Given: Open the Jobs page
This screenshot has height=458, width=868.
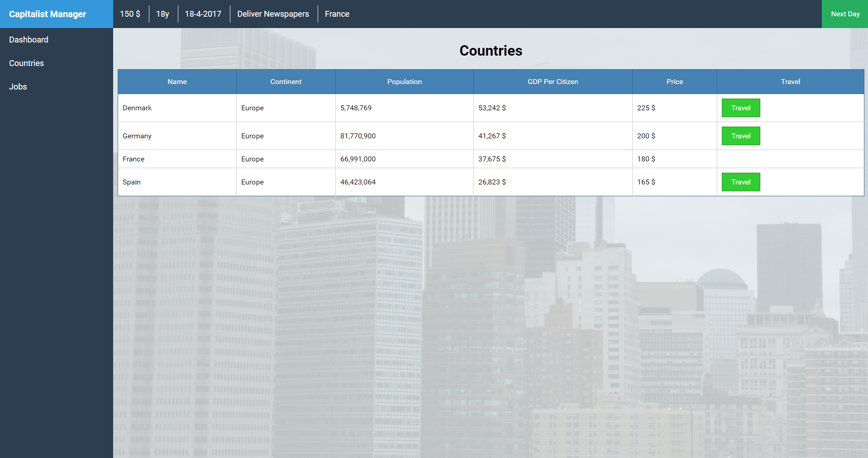Looking at the screenshot, I should [x=18, y=87].
